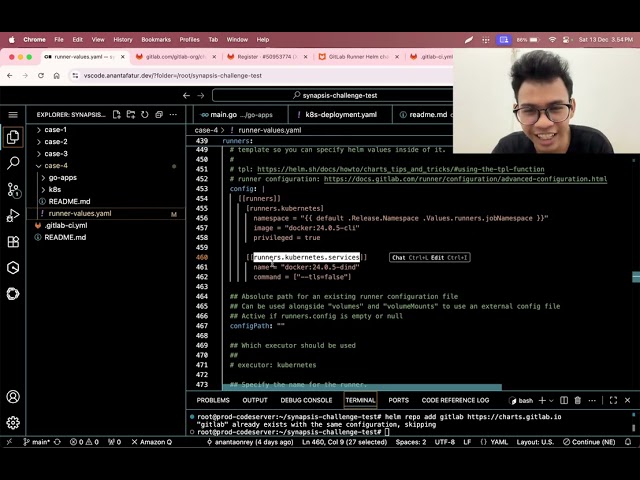Open the PROBLEMS panel tab
This screenshot has height=480, width=640.
coord(213,400)
